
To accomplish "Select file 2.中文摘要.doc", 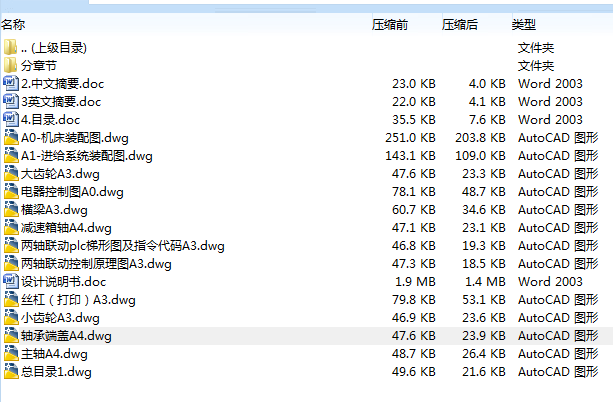I will coord(63,84).
